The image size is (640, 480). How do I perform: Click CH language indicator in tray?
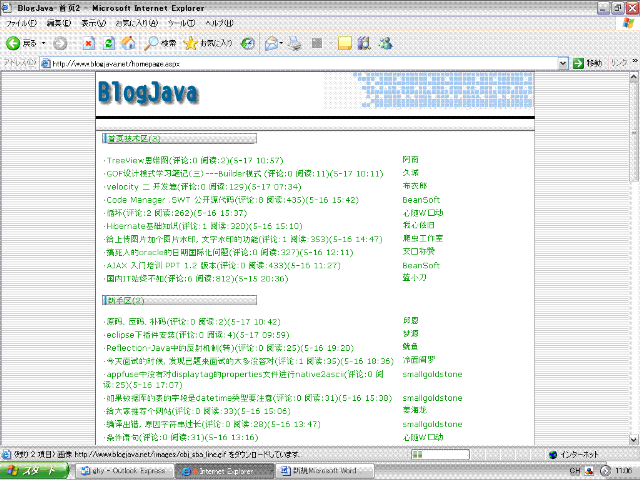click(575, 471)
